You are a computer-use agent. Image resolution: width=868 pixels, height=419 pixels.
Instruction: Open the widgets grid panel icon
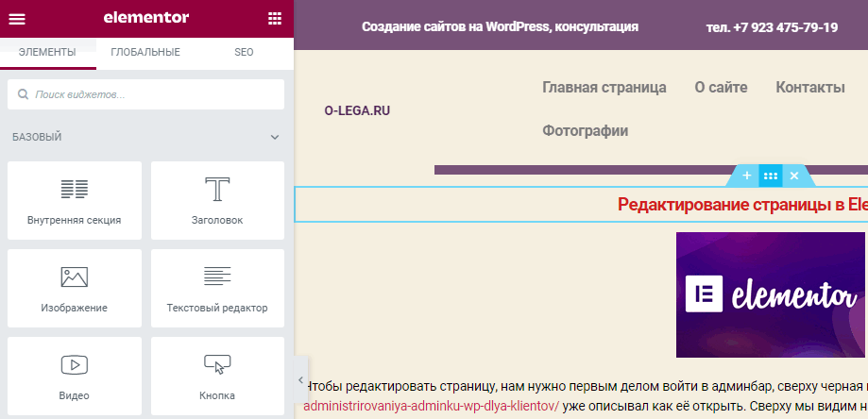point(275,18)
